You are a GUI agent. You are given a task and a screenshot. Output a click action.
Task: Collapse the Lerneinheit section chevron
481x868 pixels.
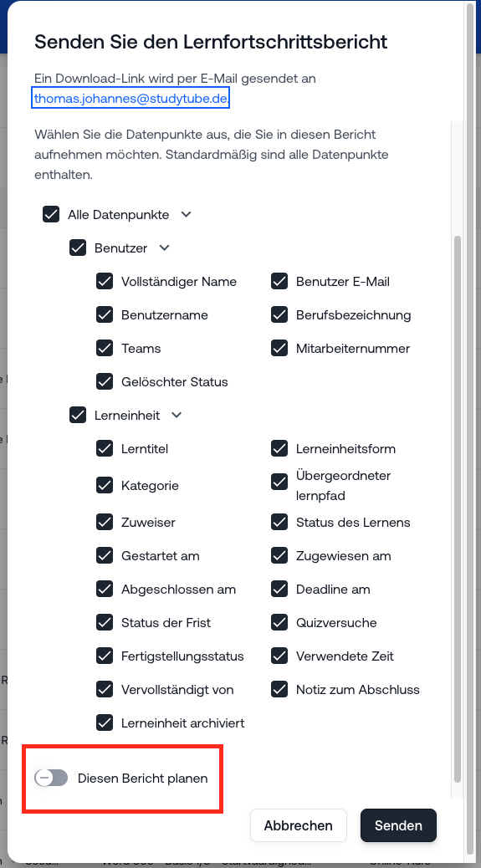[x=176, y=415]
